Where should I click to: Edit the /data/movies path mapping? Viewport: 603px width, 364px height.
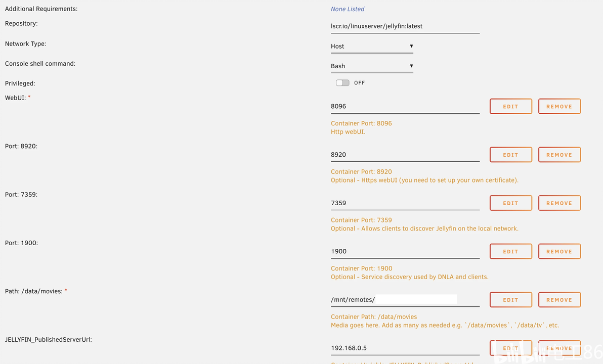coord(510,300)
